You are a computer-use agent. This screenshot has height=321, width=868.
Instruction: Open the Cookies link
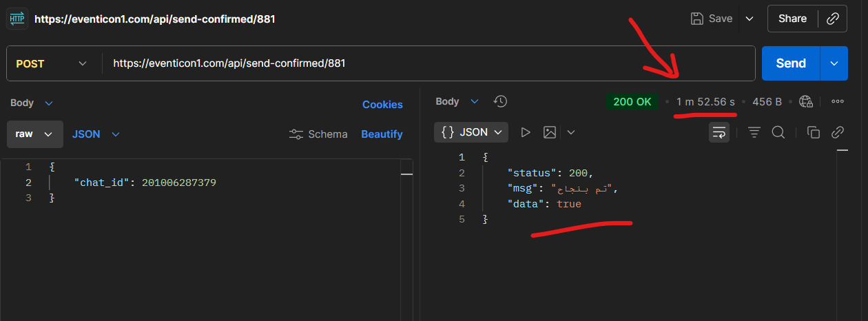point(382,105)
